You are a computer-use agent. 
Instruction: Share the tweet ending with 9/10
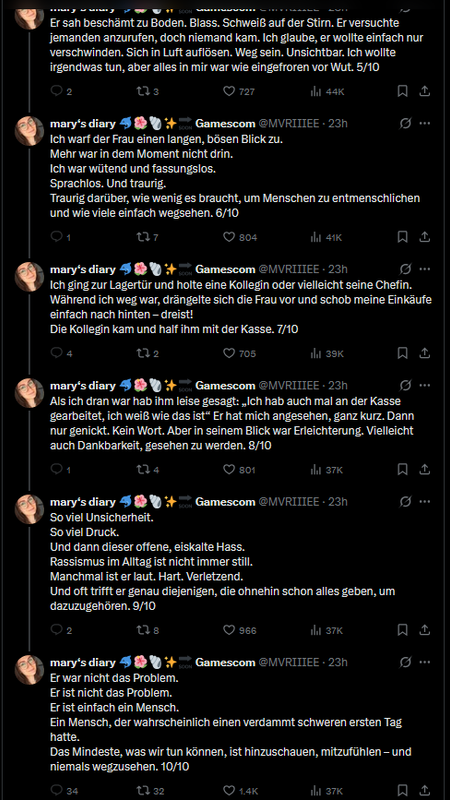pyautogui.click(x=424, y=630)
